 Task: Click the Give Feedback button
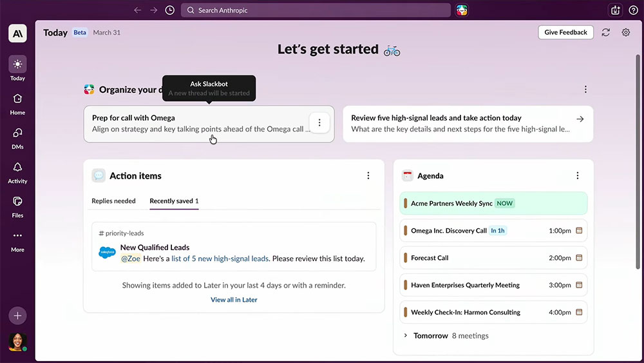565,32
